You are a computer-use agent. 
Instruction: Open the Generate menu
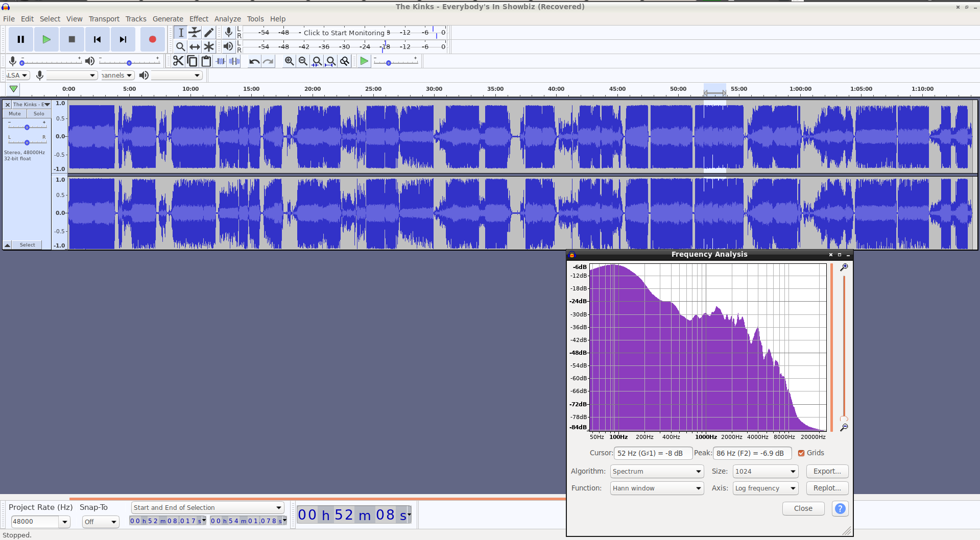point(168,19)
